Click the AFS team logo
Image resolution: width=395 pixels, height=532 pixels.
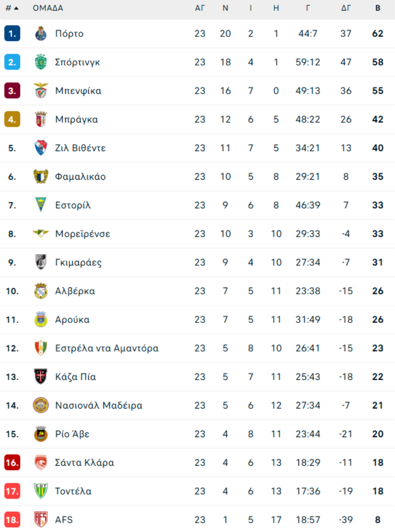point(41,520)
